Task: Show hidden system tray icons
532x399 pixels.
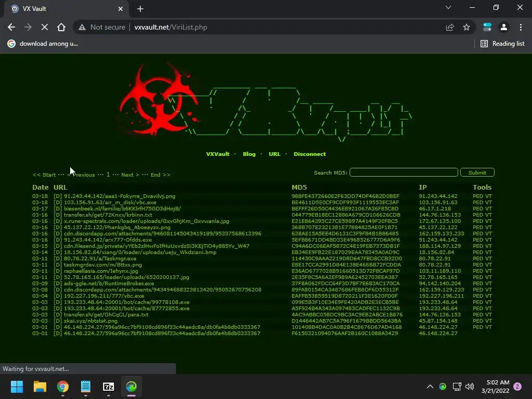Action: [x=430, y=387]
